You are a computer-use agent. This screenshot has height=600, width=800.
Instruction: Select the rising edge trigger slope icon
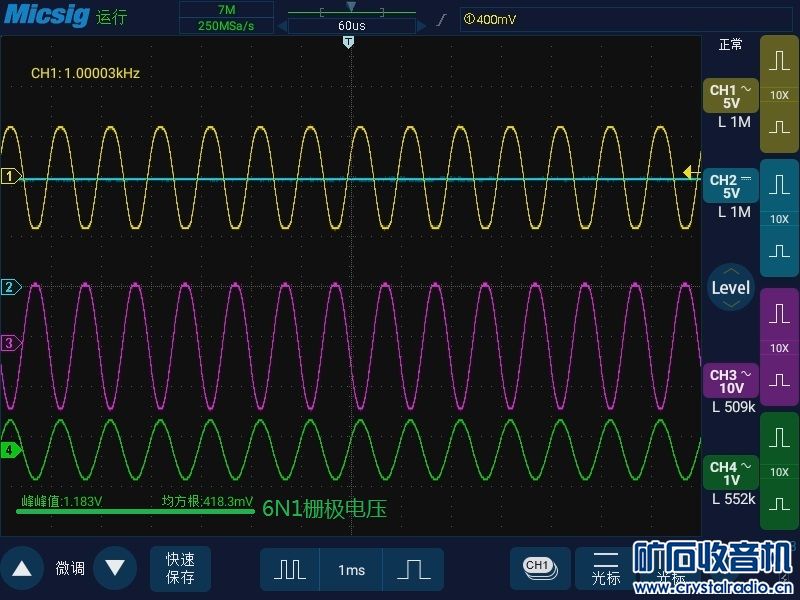(x=442, y=20)
